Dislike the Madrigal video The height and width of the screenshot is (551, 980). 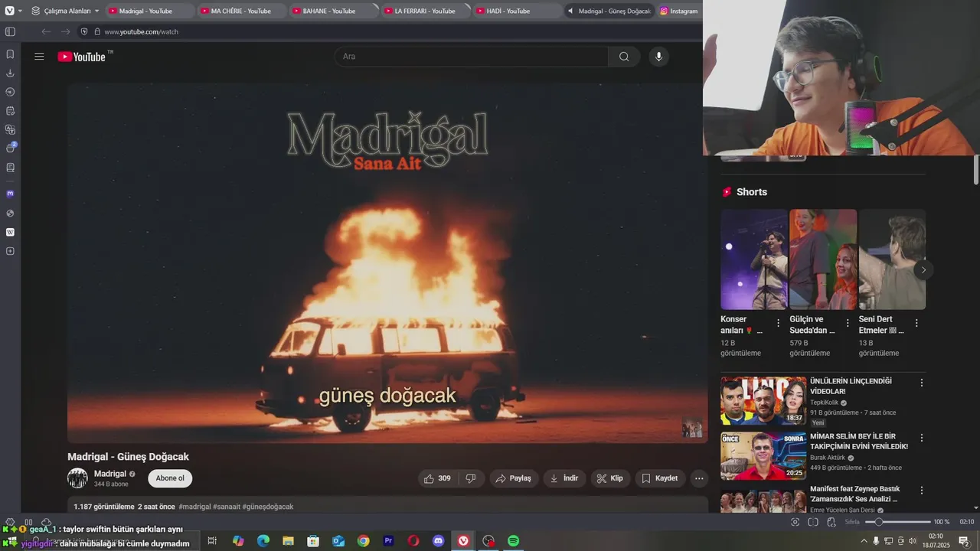470,478
